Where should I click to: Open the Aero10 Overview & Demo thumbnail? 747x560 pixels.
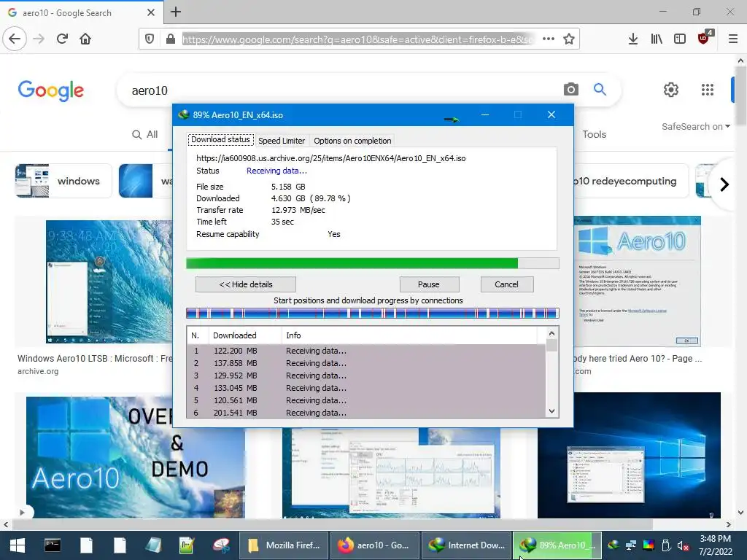tap(135, 457)
